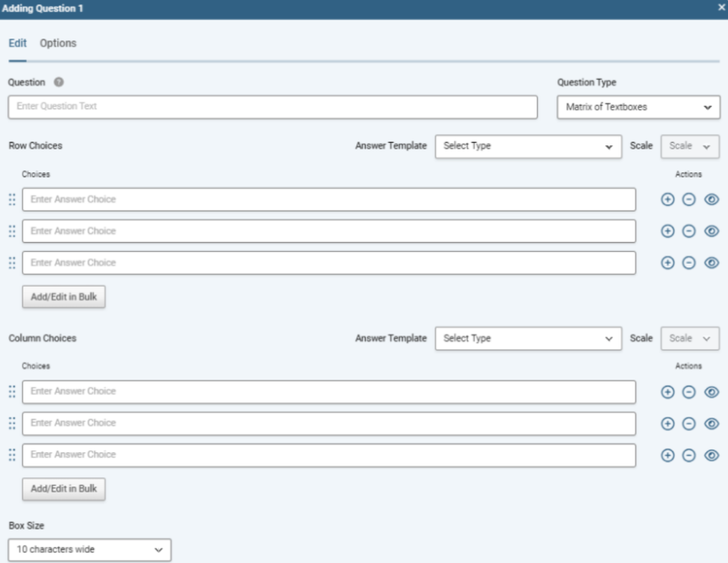Open the Box Size dropdown
728x563 pixels.
point(89,550)
